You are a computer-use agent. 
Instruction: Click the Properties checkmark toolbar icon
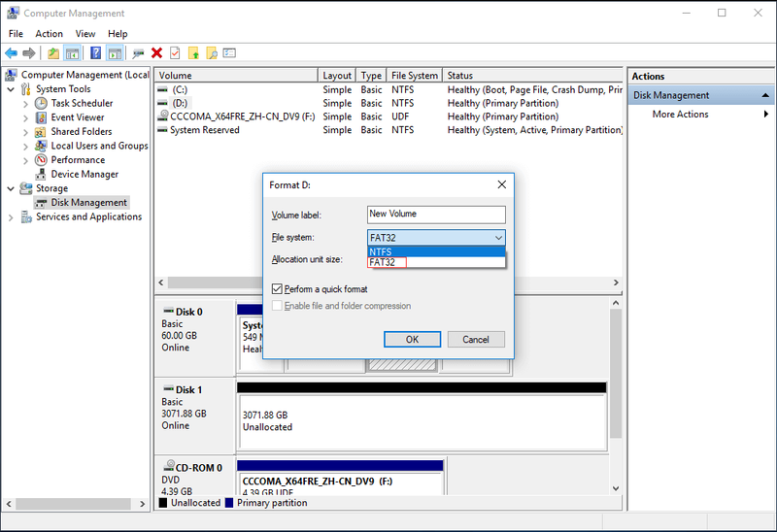tap(175, 53)
